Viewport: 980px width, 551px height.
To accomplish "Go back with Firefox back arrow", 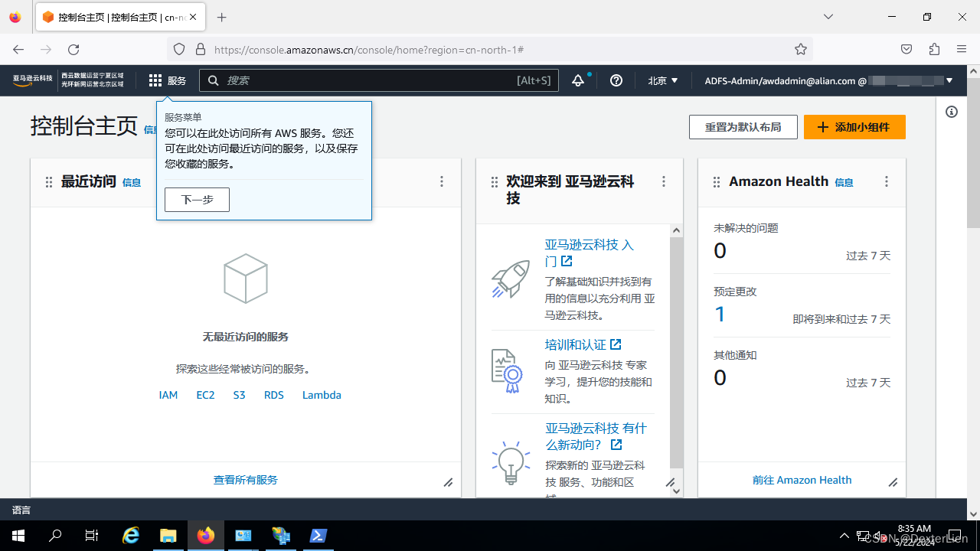I will pos(18,49).
